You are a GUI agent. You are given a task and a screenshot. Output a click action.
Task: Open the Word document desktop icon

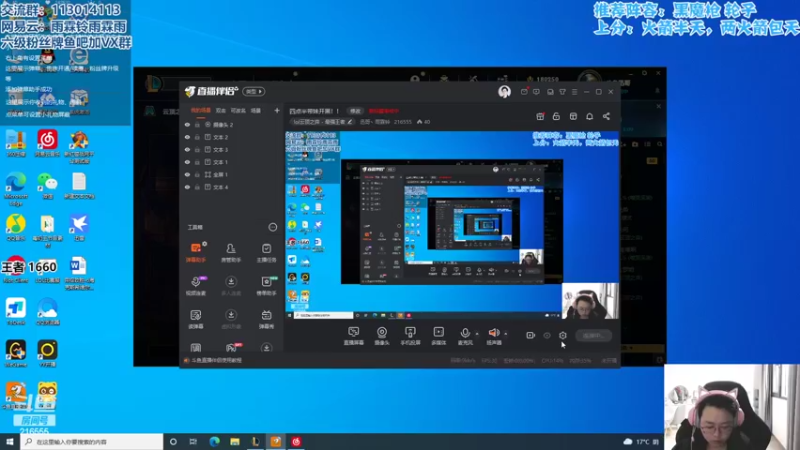coord(79,273)
